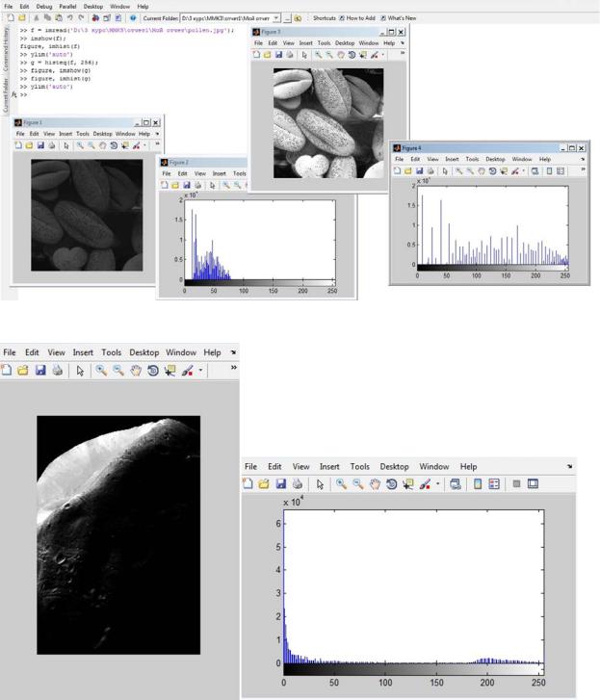Select Zoom In tool in Figure 3 toolbar
The image size is (600, 700).
[318, 55]
